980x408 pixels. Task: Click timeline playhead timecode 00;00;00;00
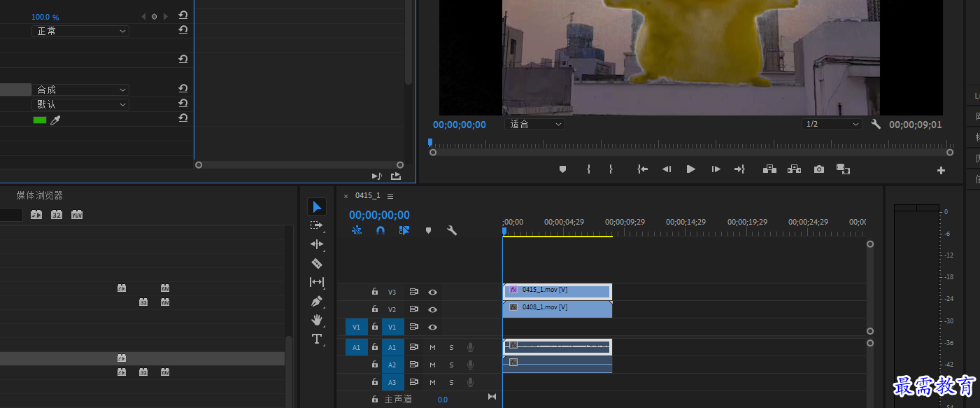379,216
